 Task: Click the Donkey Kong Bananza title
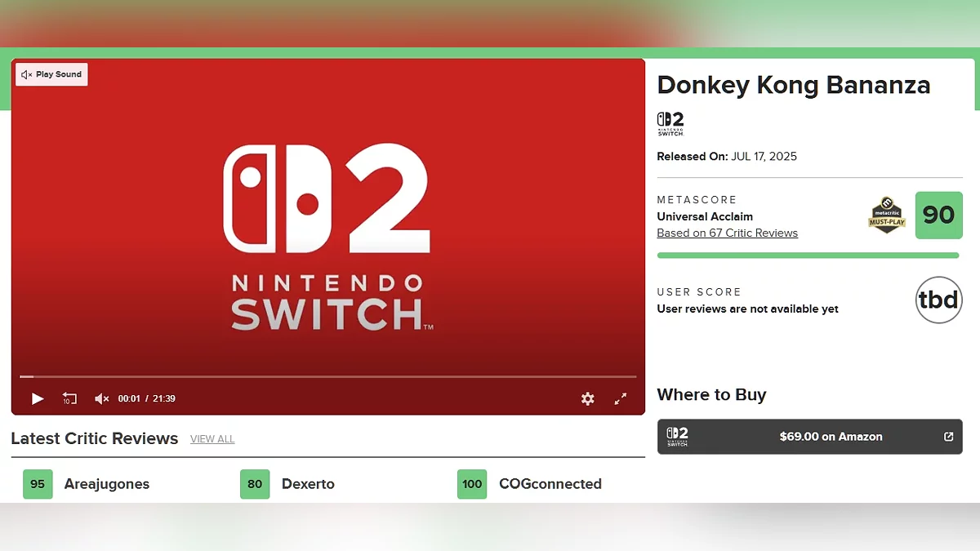pos(794,85)
